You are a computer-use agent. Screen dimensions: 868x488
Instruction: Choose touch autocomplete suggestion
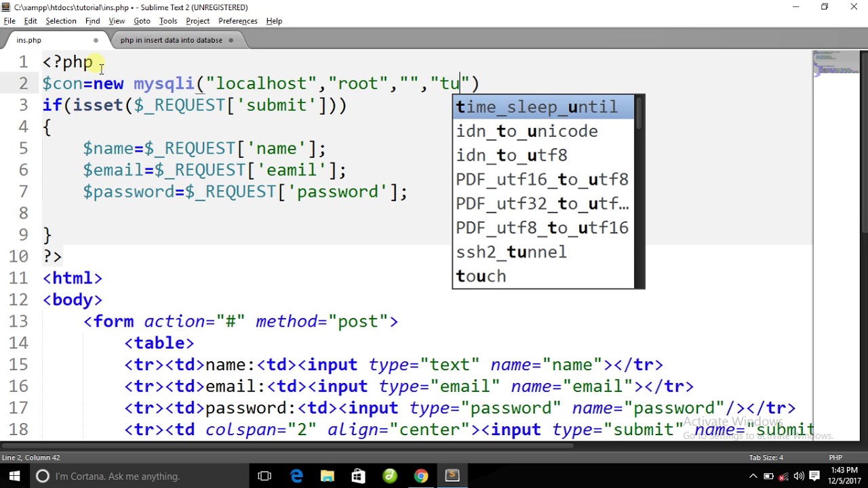(x=544, y=277)
